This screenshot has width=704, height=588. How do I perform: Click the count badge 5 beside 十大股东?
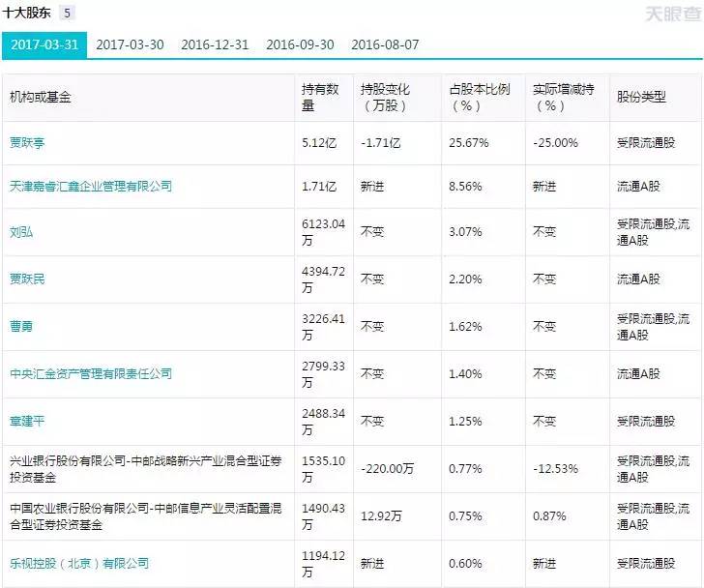(67, 13)
